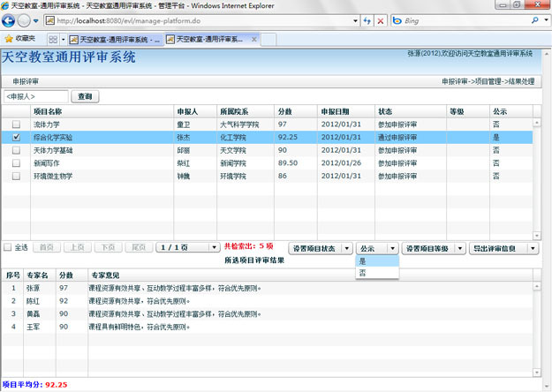Click down arrow of expert review table scrollbar
The height and width of the screenshot is (392, 552).
pos(537,372)
